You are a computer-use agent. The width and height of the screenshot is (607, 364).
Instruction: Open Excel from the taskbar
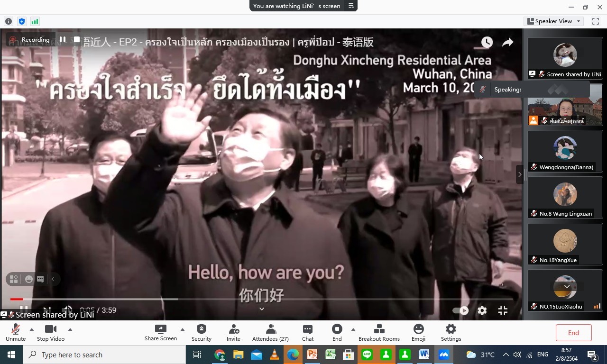[x=330, y=355]
